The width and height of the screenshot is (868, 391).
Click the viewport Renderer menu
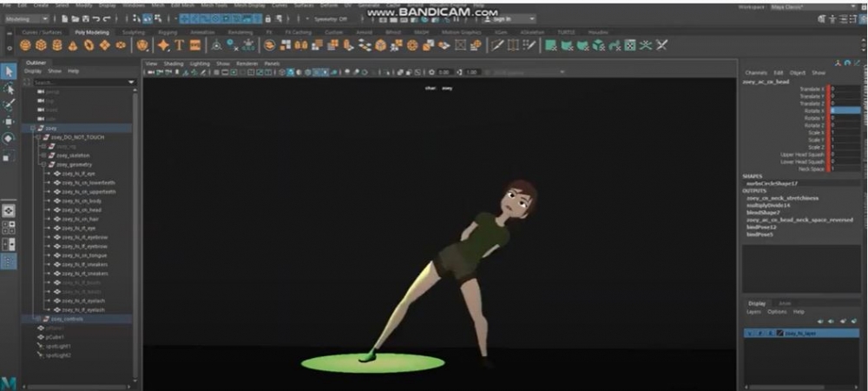(247, 63)
